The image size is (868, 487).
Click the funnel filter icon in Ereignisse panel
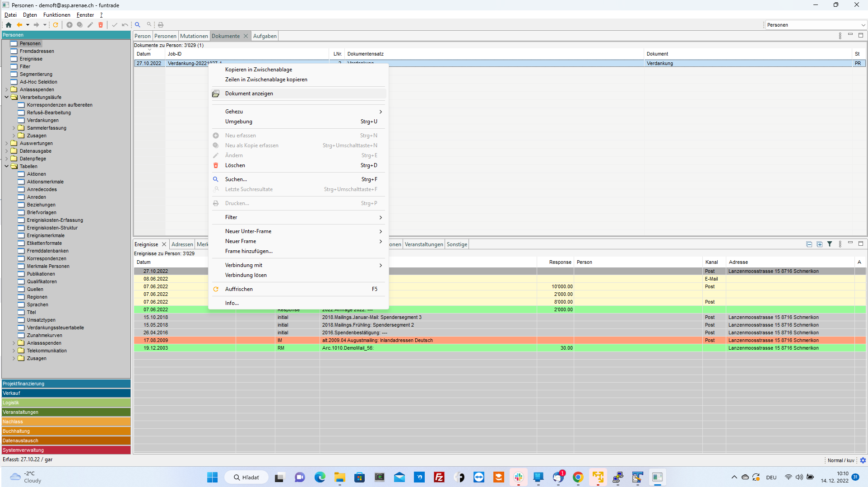click(x=830, y=244)
